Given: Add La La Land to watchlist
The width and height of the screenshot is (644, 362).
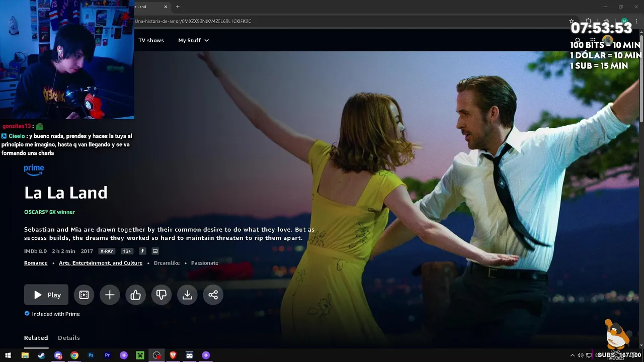Looking at the screenshot, I should tap(110, 295).
